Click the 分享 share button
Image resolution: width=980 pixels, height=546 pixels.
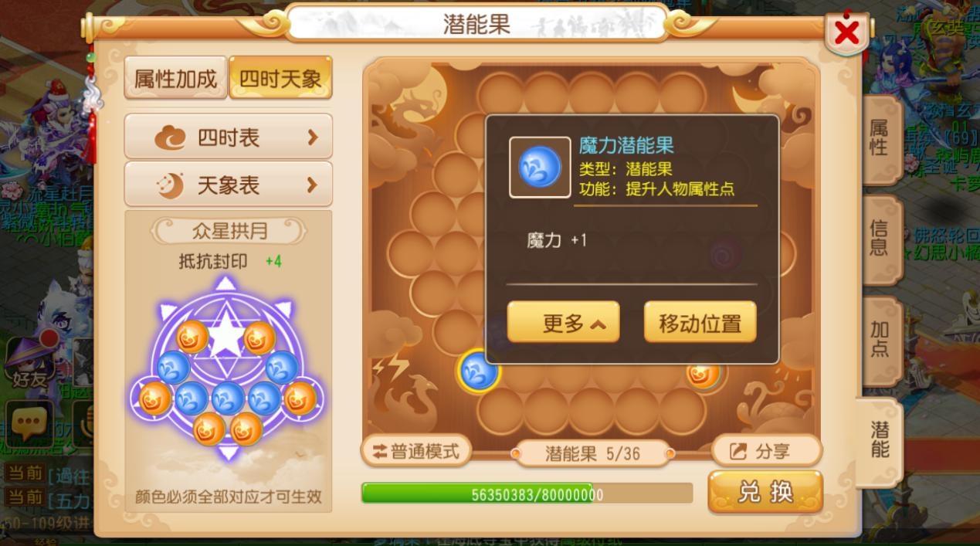pos(766,451)
